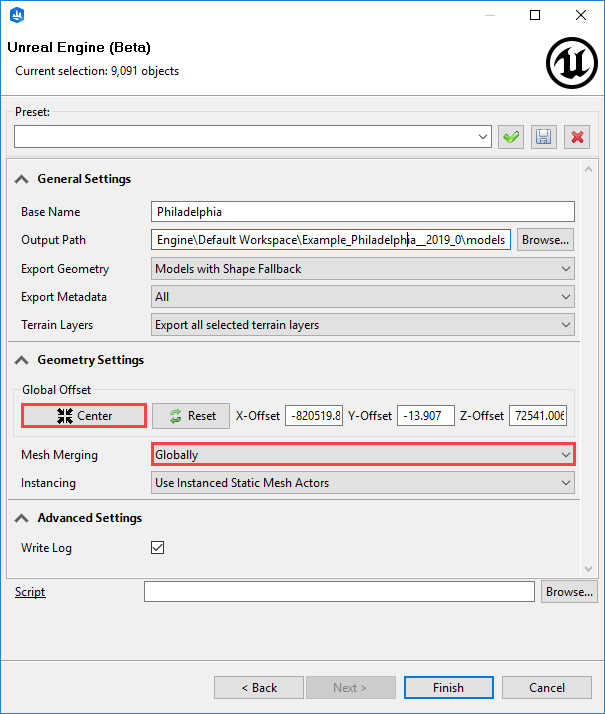Viewport: 605px width, 714px height.
Task: Click the Output Path field
Action: click(x=331, y=240)
